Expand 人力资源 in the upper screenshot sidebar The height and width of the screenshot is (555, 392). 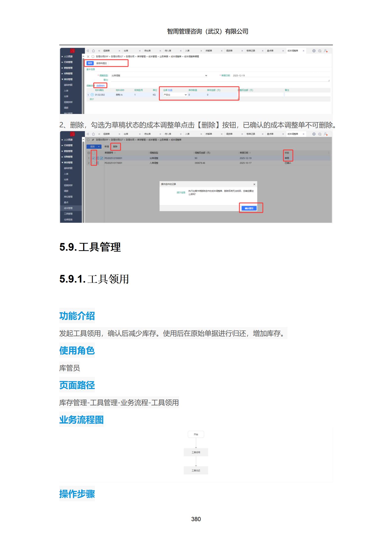[x=67, y=57]
